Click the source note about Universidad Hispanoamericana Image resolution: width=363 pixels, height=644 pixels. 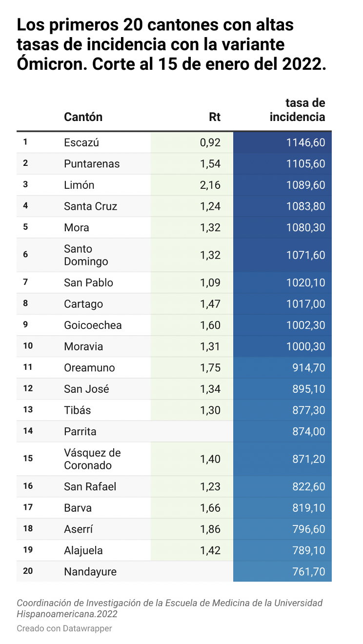pos(170,608)
